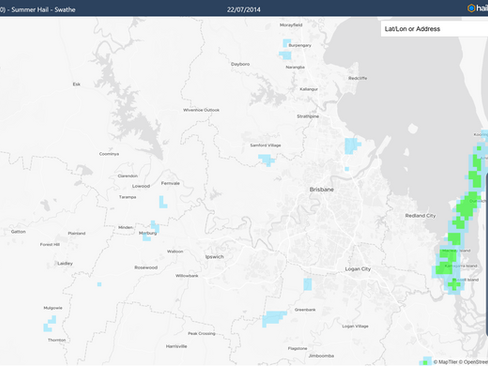
Task: Click the Plainland label
Action: [77, 233]
